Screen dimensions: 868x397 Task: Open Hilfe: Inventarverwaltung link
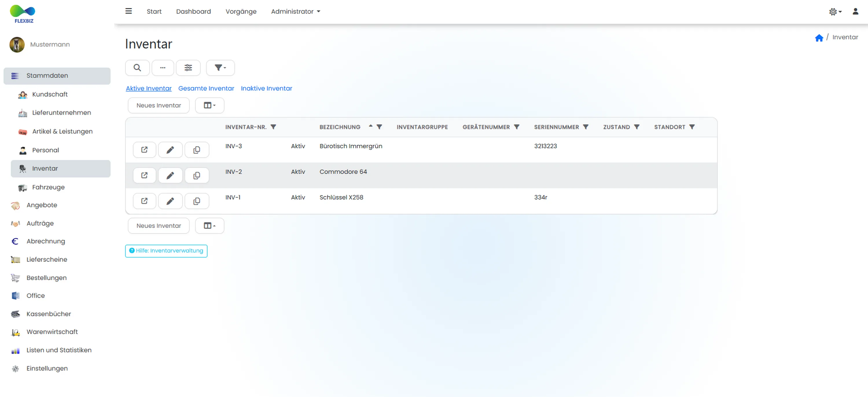(166, 251)
